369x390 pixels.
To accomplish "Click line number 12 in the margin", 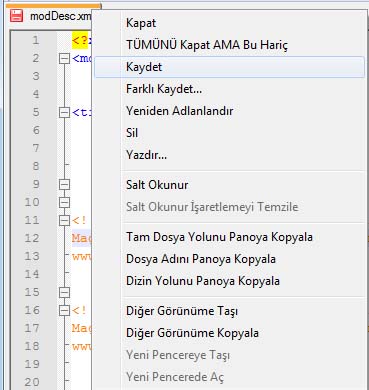I will [x=32, y=238].
